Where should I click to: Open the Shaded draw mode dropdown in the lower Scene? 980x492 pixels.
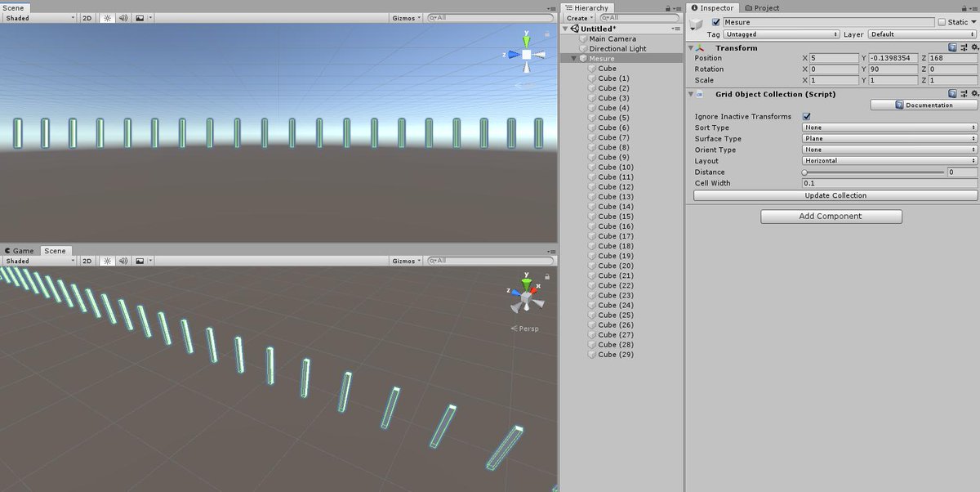pos(39,261)
